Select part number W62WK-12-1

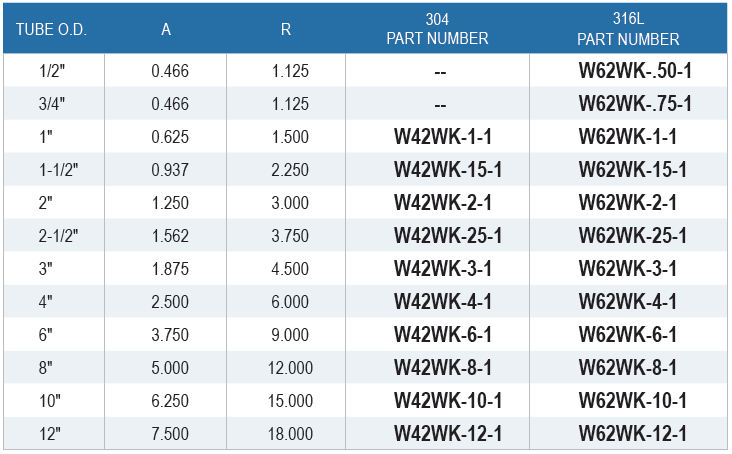tap(633, 433)
